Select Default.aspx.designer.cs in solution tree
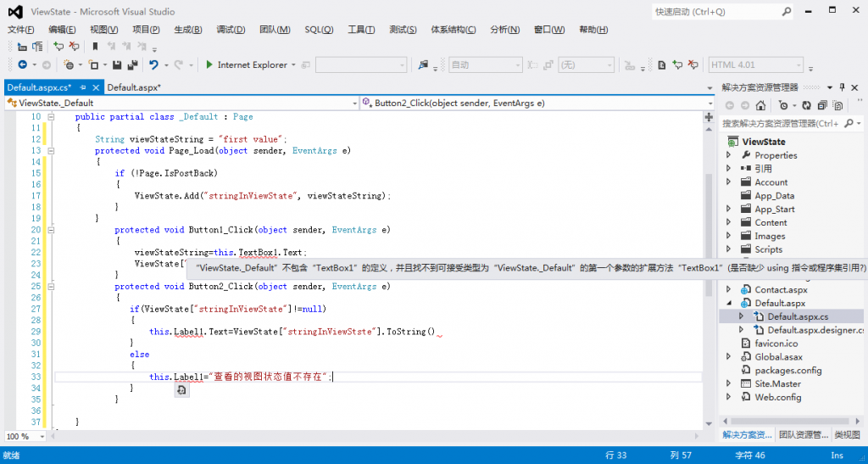Viewport: 868px width, 464px height. 815,330
